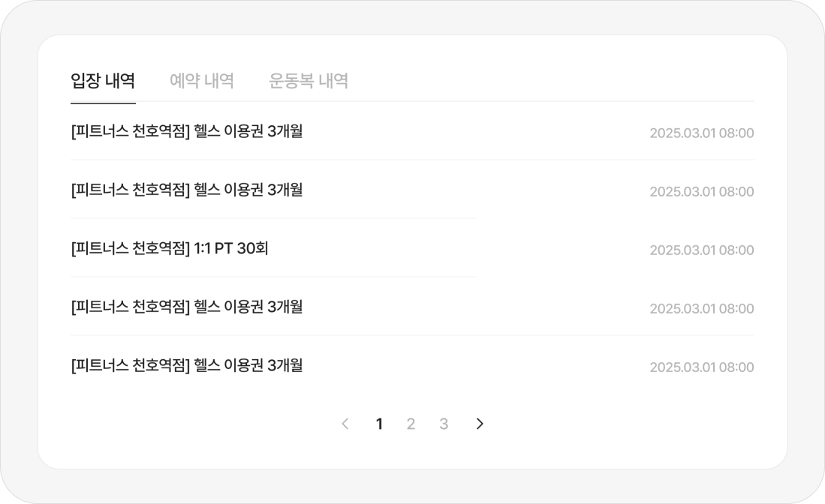This screenshot has height=504, width=825.
Task: Navigate to page 3 in pagination
Action: click(444, 424)
